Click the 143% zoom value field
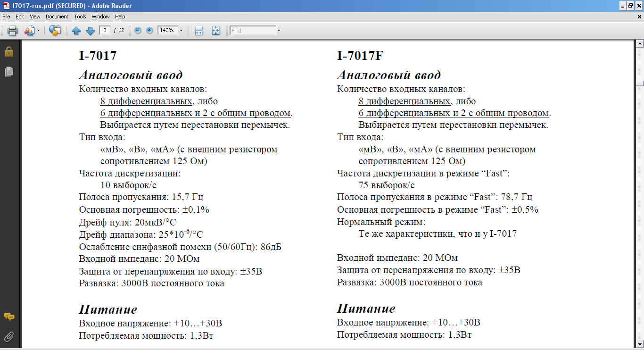Screen dimensions: 644x350 167,30
